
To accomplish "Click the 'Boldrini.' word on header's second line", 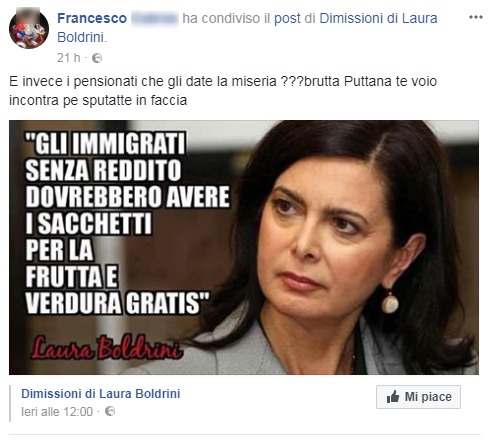I will pos(82,37).
